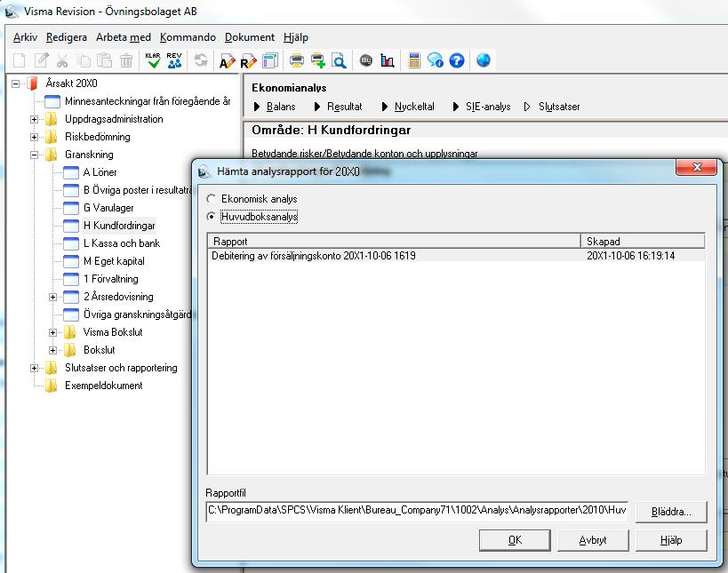The image size is (728, 573).
Task: Expand the Balans section arrow
Action: tap(257, 107)
